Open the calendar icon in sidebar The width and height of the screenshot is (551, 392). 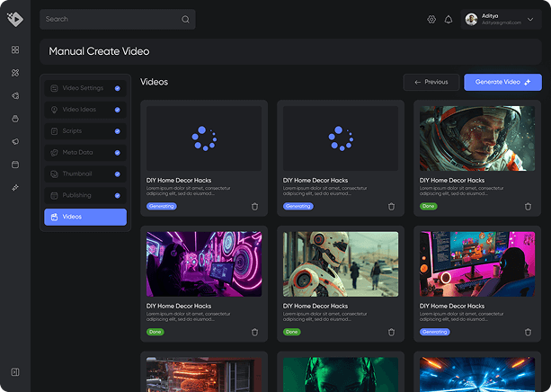tap(15, 165)
